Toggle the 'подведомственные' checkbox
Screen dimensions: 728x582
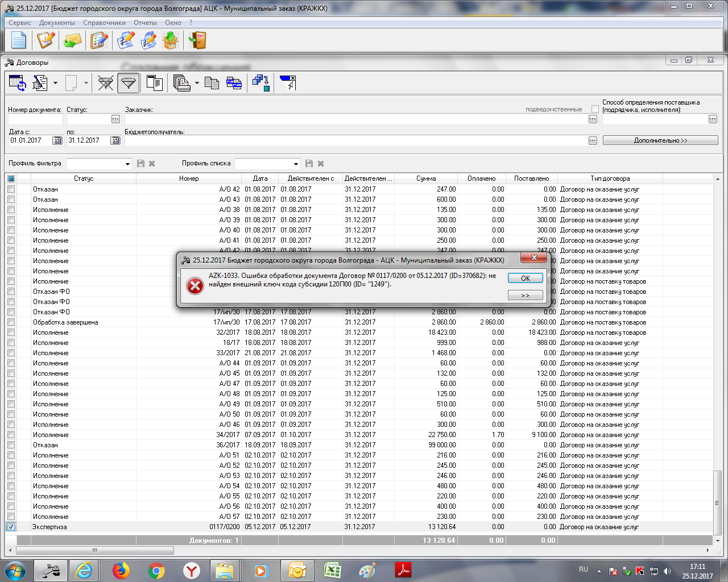point(595,109)
